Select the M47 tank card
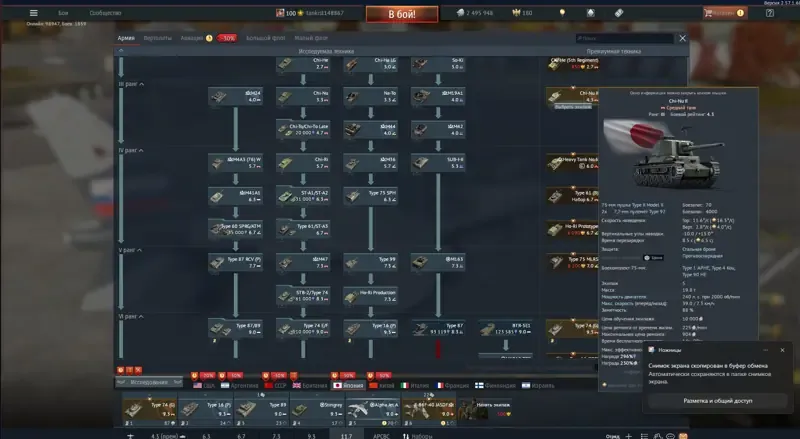The height and width of the screenshot is (439, 800). point(303,262)
